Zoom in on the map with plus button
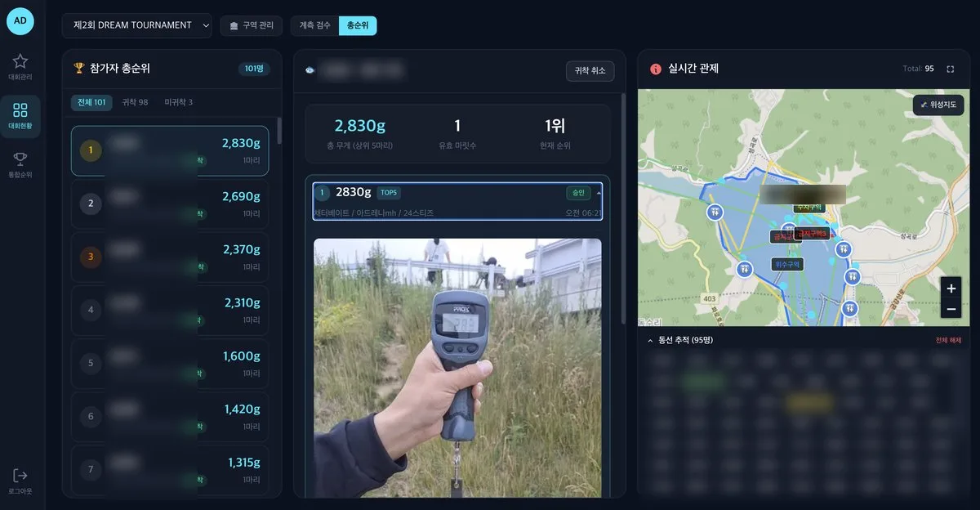 coord(951,289)
